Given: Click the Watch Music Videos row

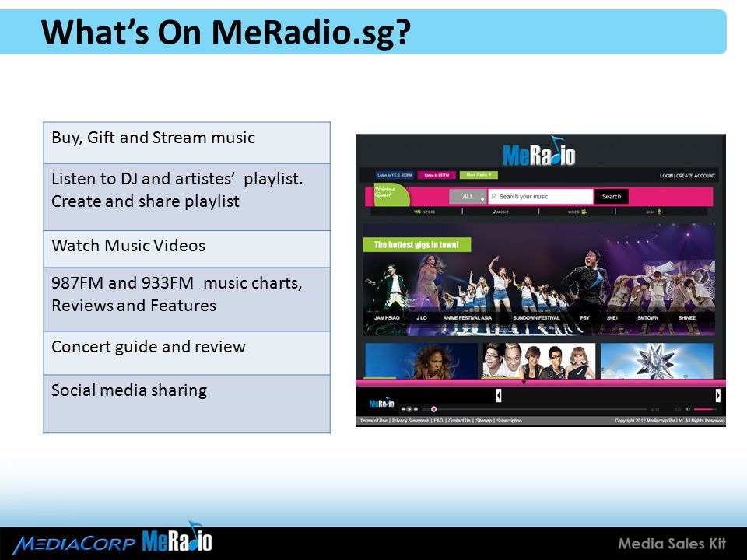Looking at the screenshot, I should [x=187, y=249].
